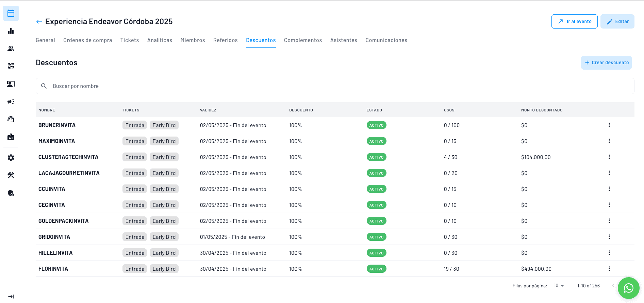Screen dimensions: 644x303
Task: Open the actions menu for LACAJAGOURMETINVITA
Action: (x=609, y=173)
